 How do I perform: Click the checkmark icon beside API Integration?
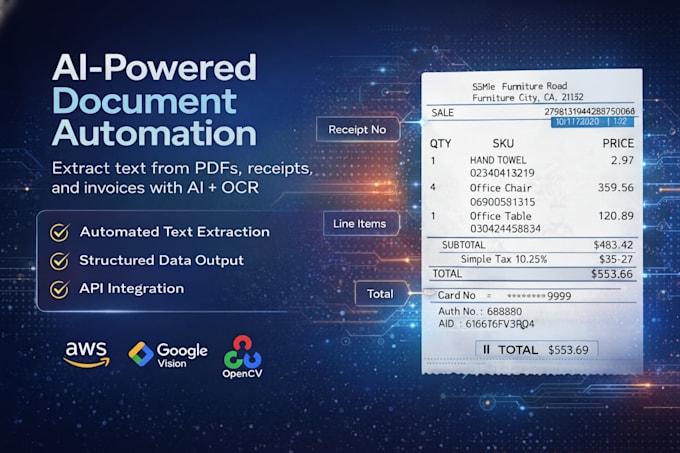pos(59,289)
